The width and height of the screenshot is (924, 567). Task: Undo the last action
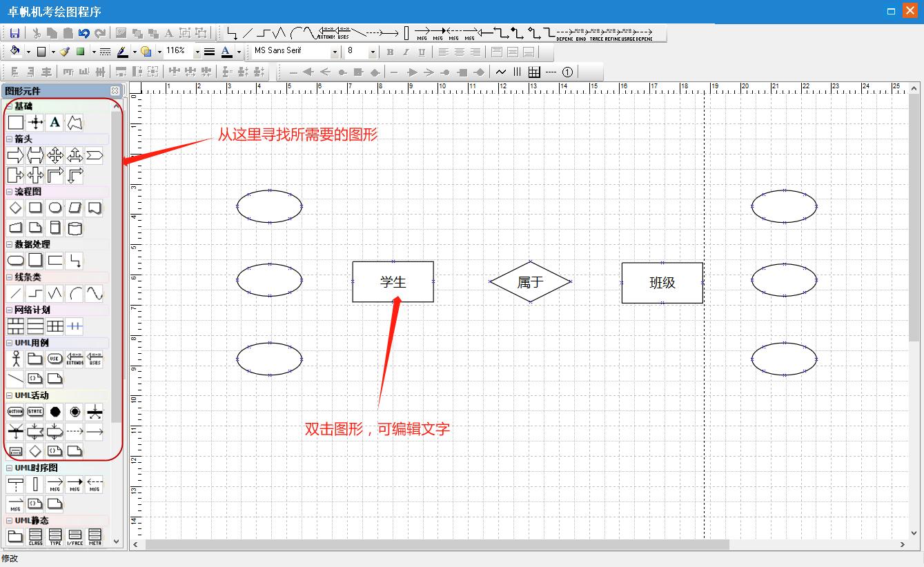(84, 33)
